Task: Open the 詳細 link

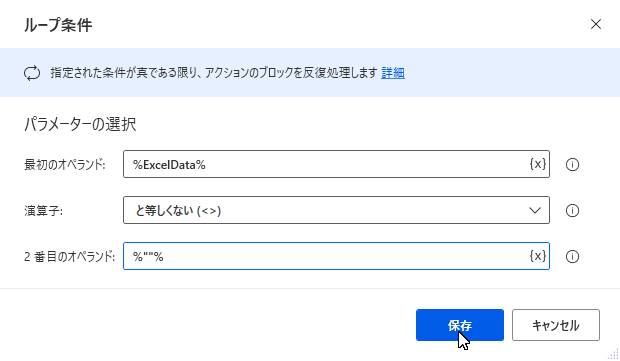Action: (x=393, y=73)
